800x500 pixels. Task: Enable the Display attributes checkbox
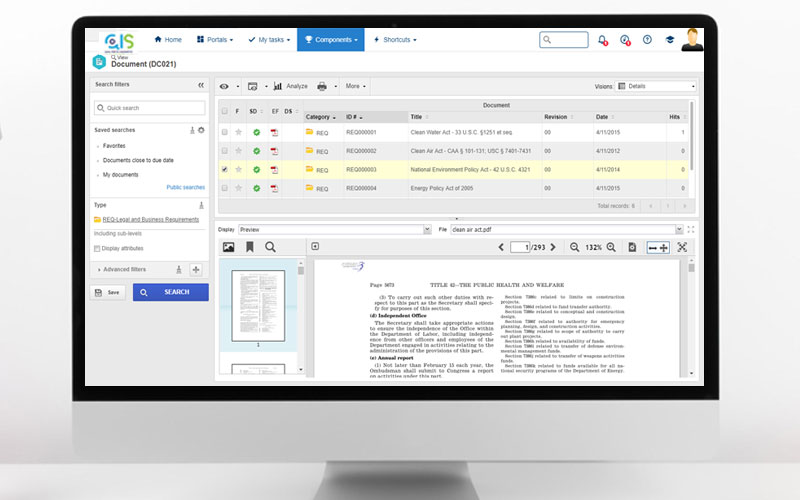pyautogui.click(x=97, y=248)
